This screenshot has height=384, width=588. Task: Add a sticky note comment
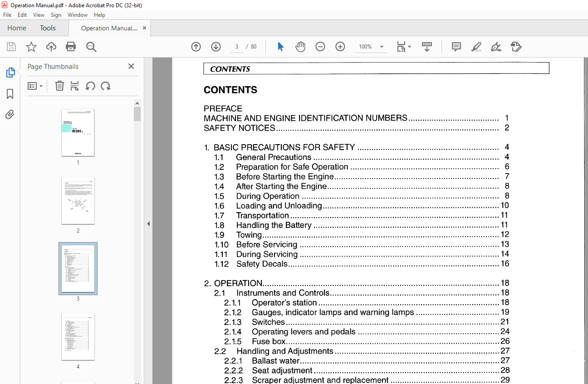click(x=456, y=47)
